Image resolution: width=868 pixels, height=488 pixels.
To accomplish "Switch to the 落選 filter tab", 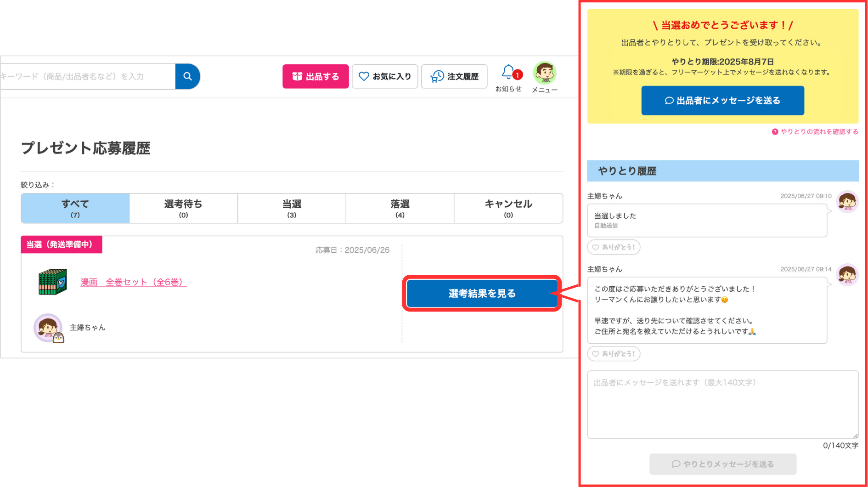I will pos(400,208).
